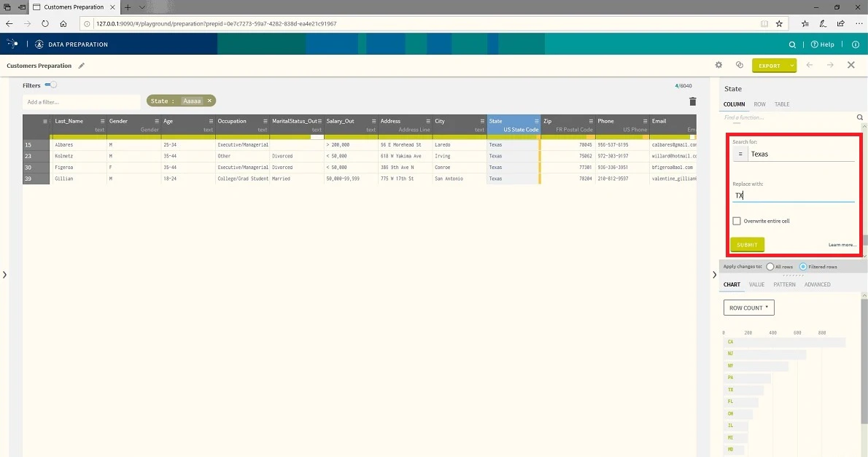Open the preparation settings gear icon
Image resolution: width=868 pixels, height=457 pixels.
(718, 66)
